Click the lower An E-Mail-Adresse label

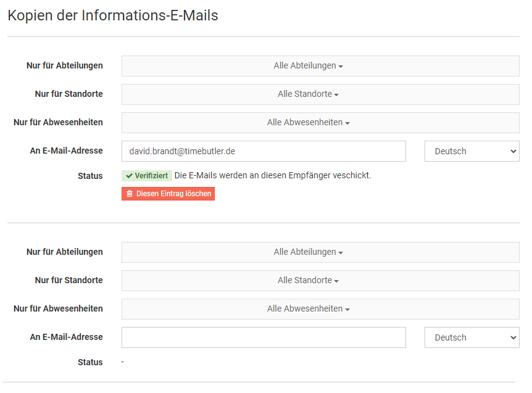click(x=66, y=337)
